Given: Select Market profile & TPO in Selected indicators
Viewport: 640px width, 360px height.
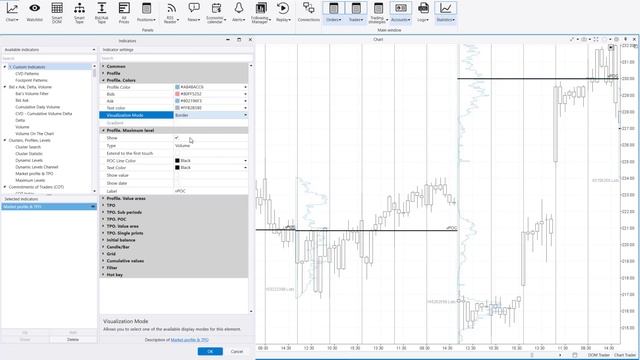Looking at the screenshot, I should 48,207.
